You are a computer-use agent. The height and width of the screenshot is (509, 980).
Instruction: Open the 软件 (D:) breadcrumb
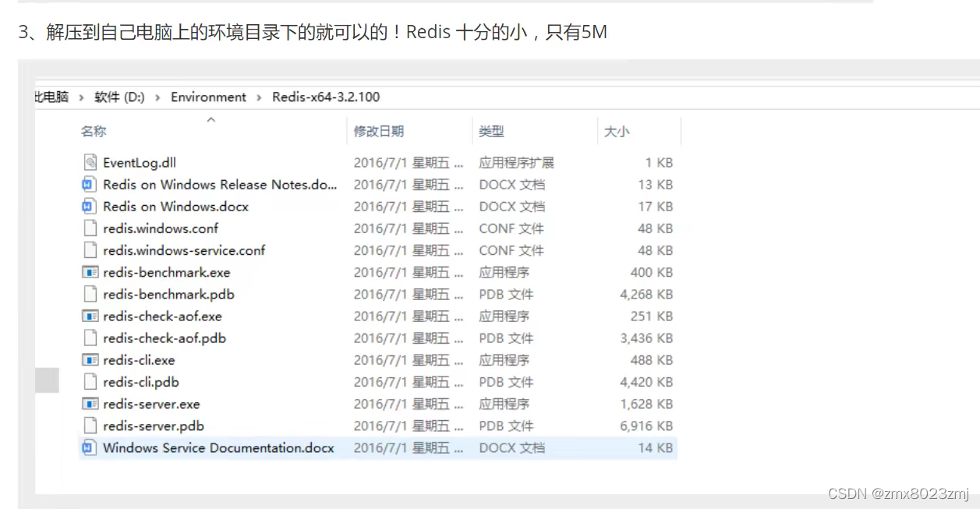coord(120,97)
